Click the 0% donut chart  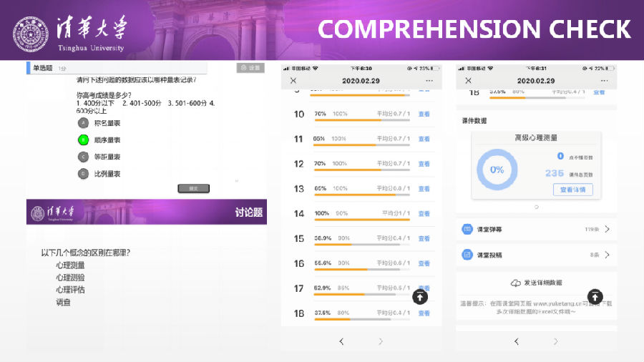pyautogui.click(x=497, y=170)
